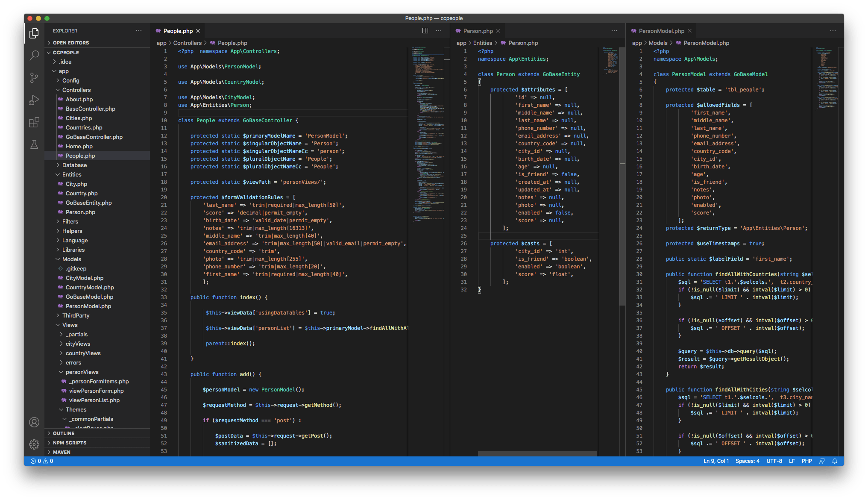The width and height of the screenshot is (868, 500).
Task: Click the PHP language mode button
Action: click(x=806, y=461)
